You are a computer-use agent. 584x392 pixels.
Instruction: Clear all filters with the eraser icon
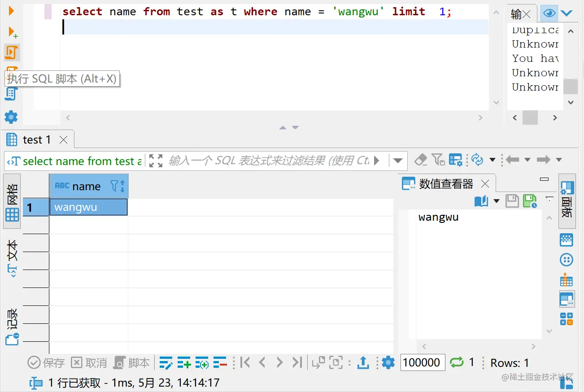tap(421, 160)
